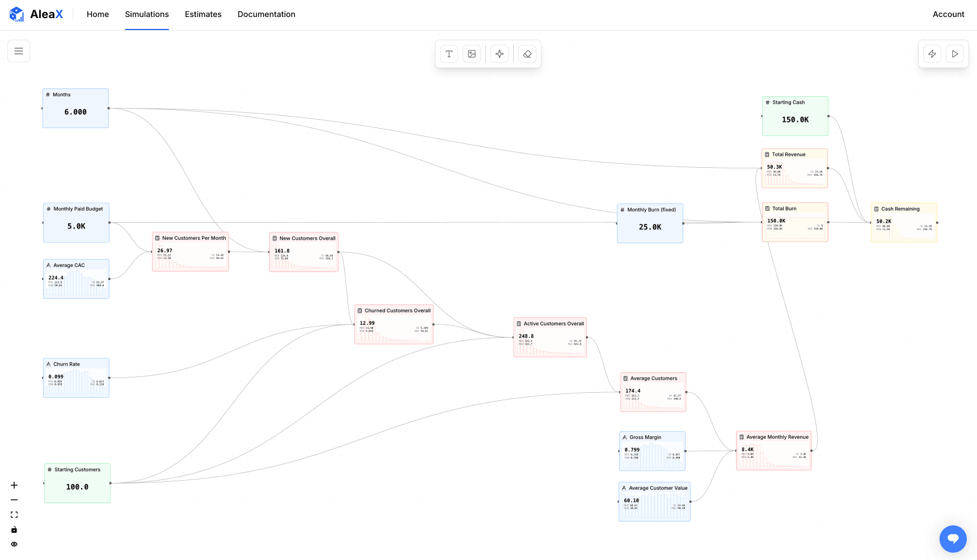Click the fit view icon

tap(14, 515)
